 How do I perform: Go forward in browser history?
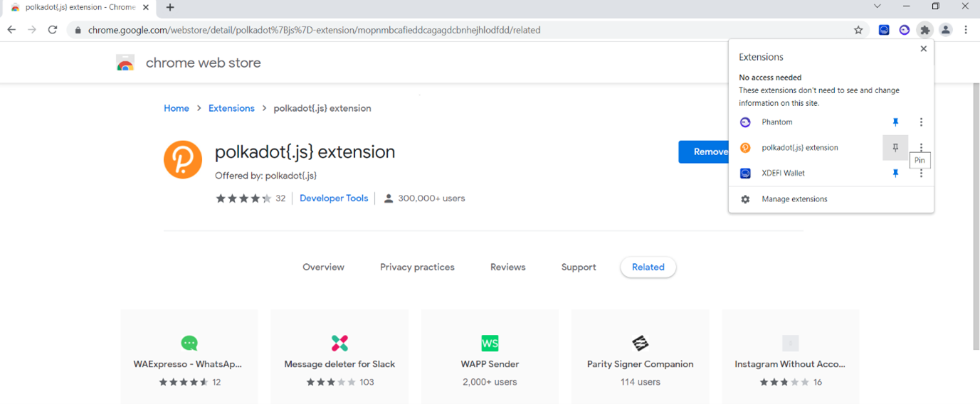tap(32, 30)
